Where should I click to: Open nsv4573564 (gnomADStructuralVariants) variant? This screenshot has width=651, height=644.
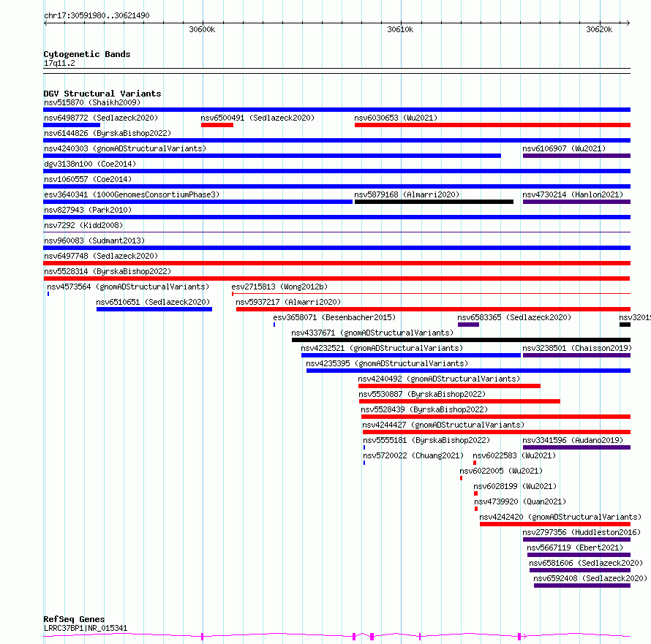coord(48,294)
